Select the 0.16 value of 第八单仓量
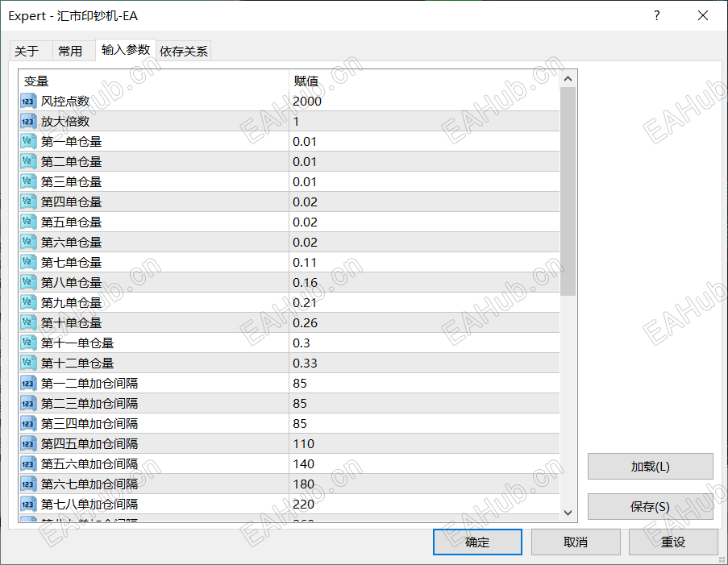The width and height of the screenshot is (728, 565). (305, 282)
